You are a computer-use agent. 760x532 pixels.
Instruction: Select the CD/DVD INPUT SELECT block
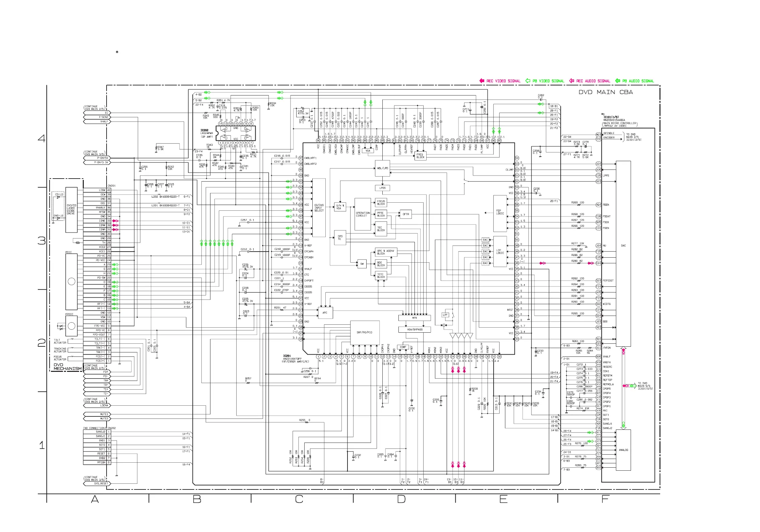[319, 208]
